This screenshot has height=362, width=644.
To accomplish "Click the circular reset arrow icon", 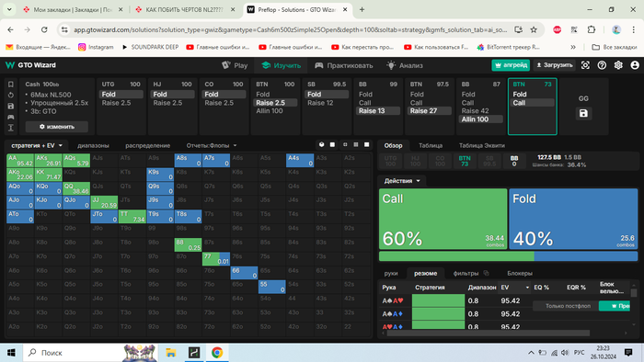I will 11,96.
